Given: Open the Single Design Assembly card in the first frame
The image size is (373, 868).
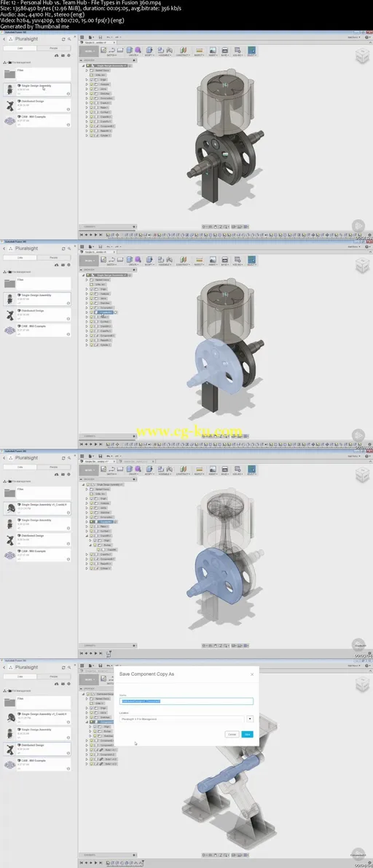Looking at the screenshot, I should coord(36,90).
